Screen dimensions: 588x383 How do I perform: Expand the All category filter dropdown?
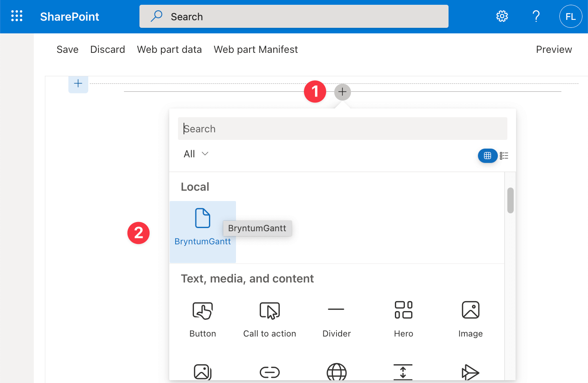pos(196,154)
